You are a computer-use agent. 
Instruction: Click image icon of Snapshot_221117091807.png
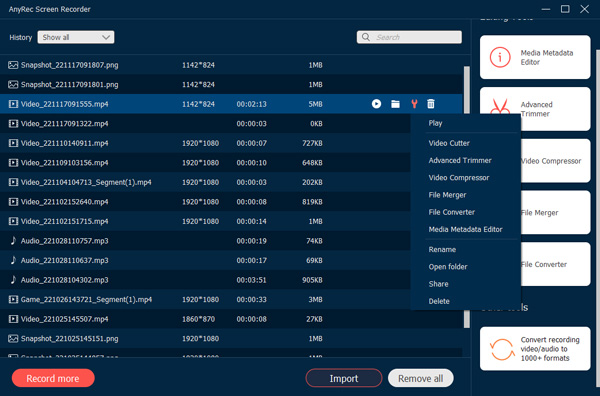click(13, 65)
